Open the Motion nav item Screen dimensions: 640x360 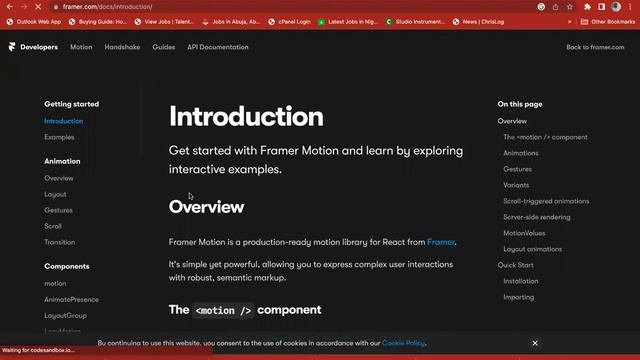(81, 47)
